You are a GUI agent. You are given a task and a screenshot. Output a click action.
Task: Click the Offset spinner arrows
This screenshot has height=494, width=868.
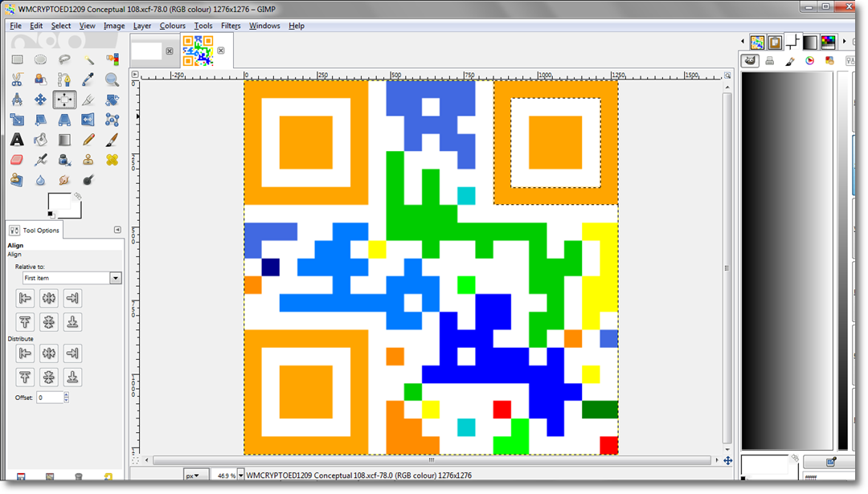click(67, 397)
